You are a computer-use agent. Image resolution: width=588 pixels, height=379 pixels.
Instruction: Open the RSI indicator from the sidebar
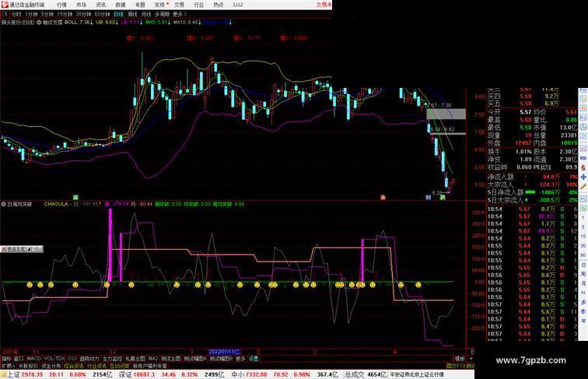[x=583, y=158]
